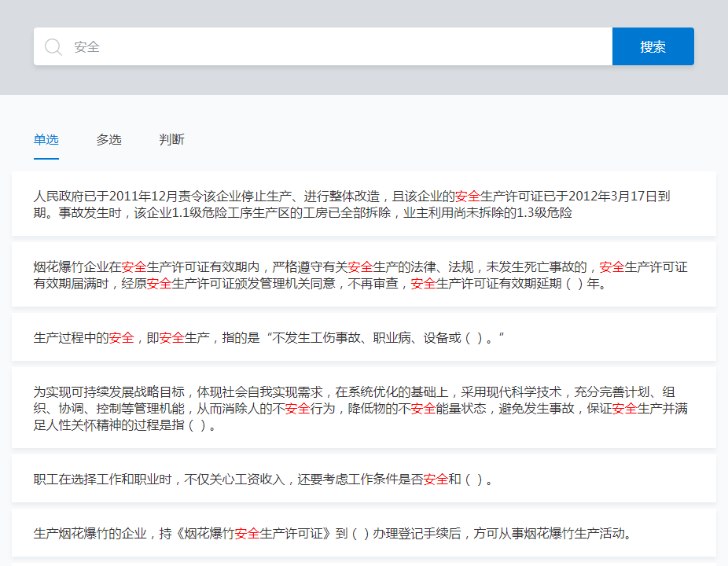Open question starting 生产烟花爆竹的企业
Screen dimensions: 728x566
364,533
